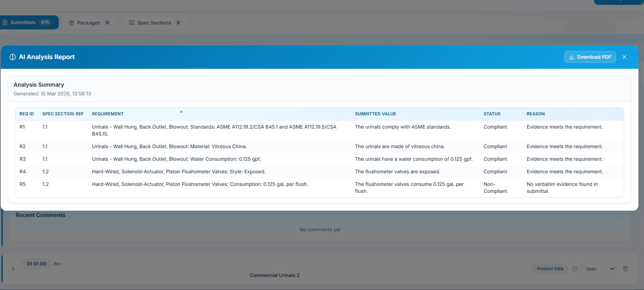Delete Commercial Urinals 2 with trash icon
This screenshot has width=644, height=290.
coord(625,269)
